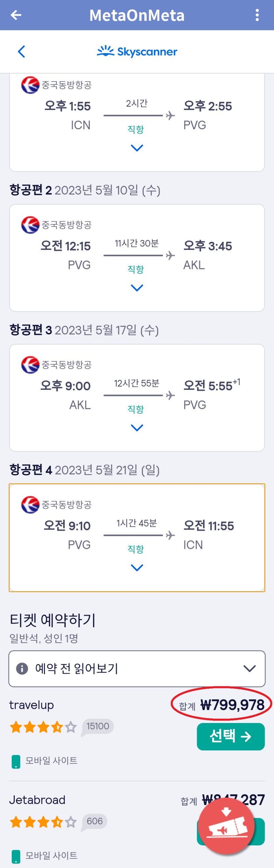Click the China Eastern logo on flight 4 card
This screenshot has width=274, height=868.
(29, 504)
